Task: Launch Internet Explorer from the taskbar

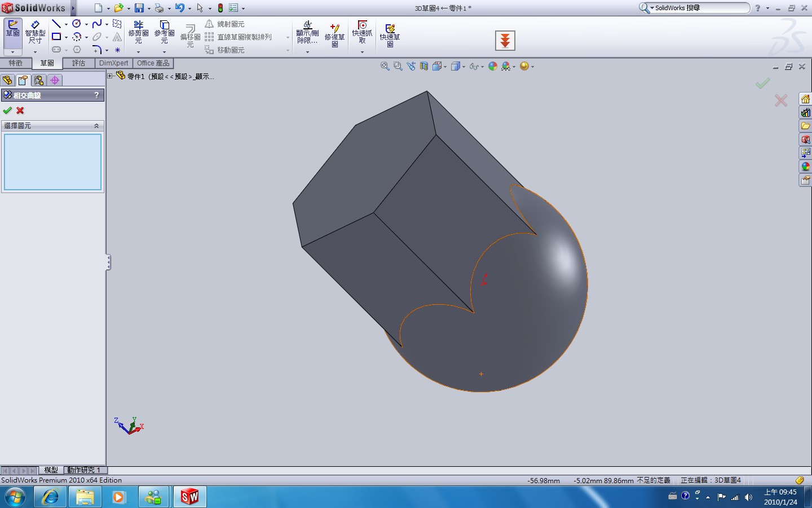Action: pos(51,497)
